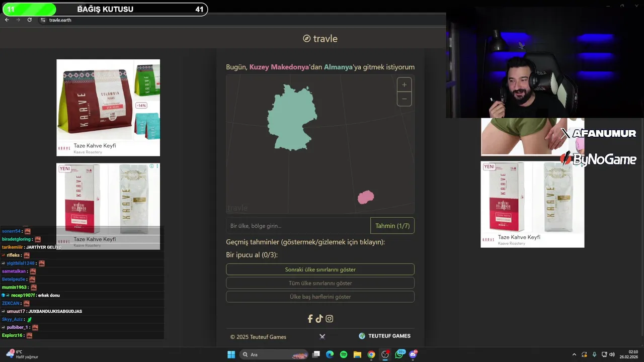The width and height of the screenshot is (644, 362).
Task: Click the taskbar Ara search box
Action: tap(273, 354)
